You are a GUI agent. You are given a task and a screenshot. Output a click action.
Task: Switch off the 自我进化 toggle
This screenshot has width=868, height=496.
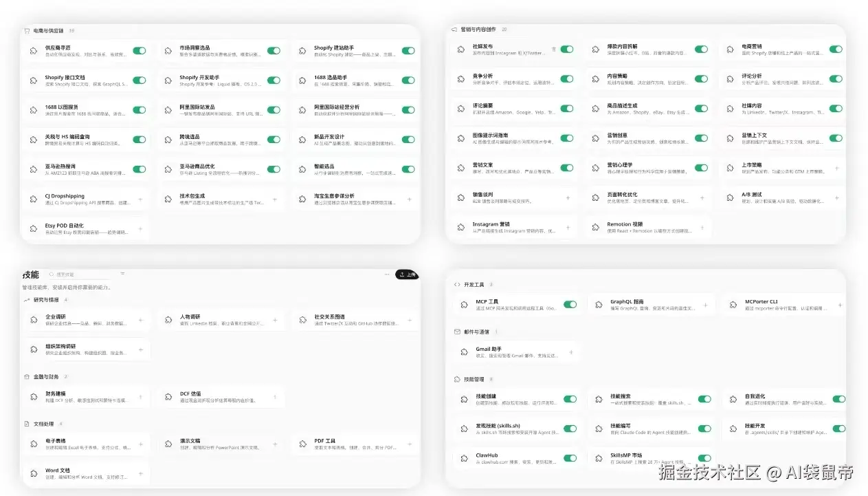[x=838, y=399]
